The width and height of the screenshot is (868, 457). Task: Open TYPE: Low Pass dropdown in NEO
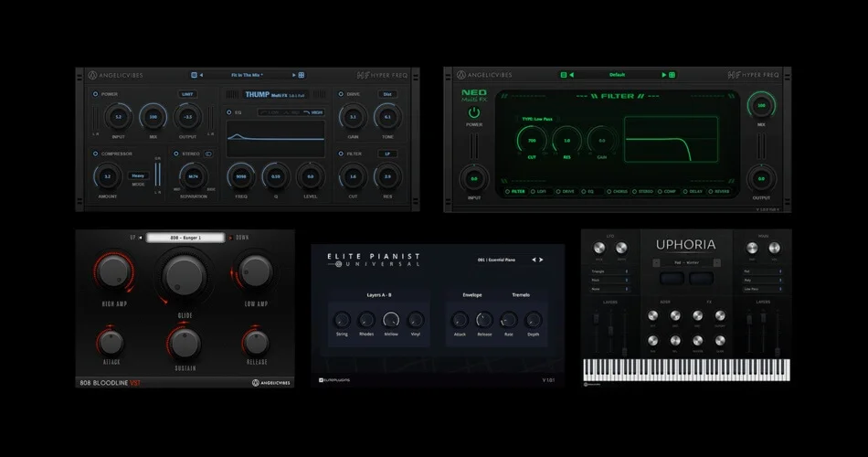pos(537,119)
